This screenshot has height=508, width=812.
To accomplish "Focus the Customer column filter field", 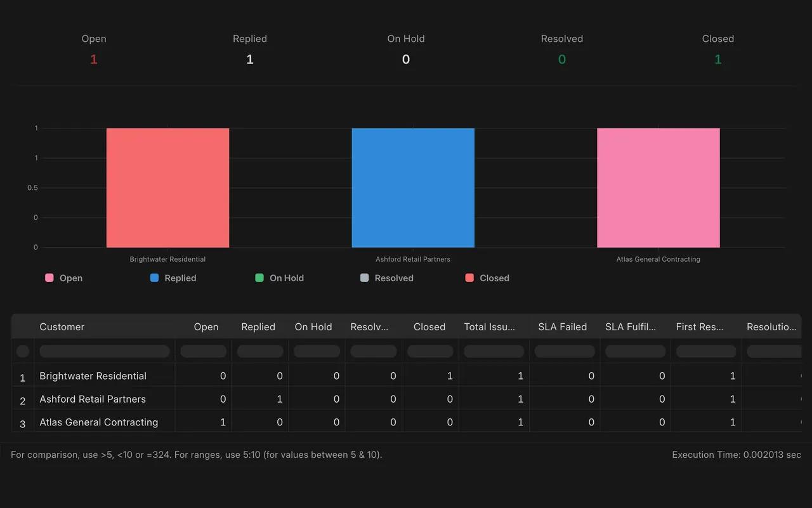I will click(x=105, y=351).
